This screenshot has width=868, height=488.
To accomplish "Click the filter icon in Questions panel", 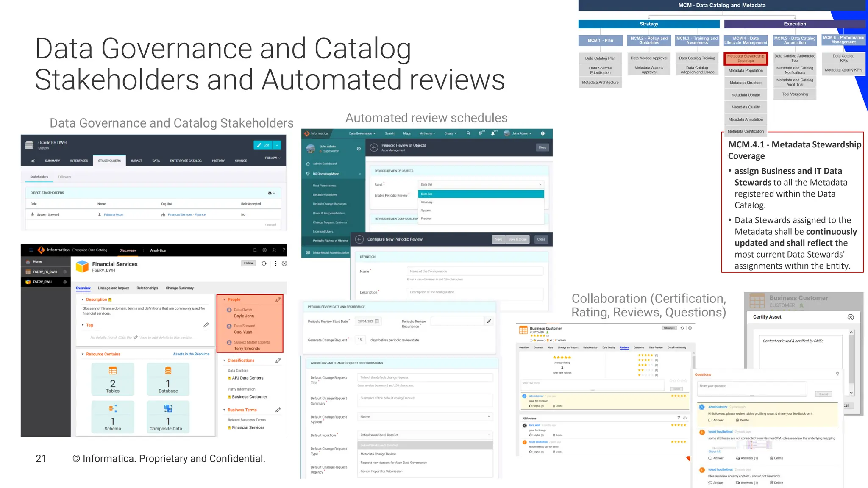I will pos(837,374).
